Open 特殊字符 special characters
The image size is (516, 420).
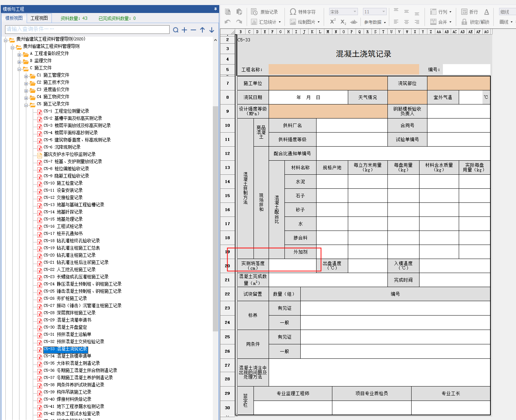pos(303,12)
